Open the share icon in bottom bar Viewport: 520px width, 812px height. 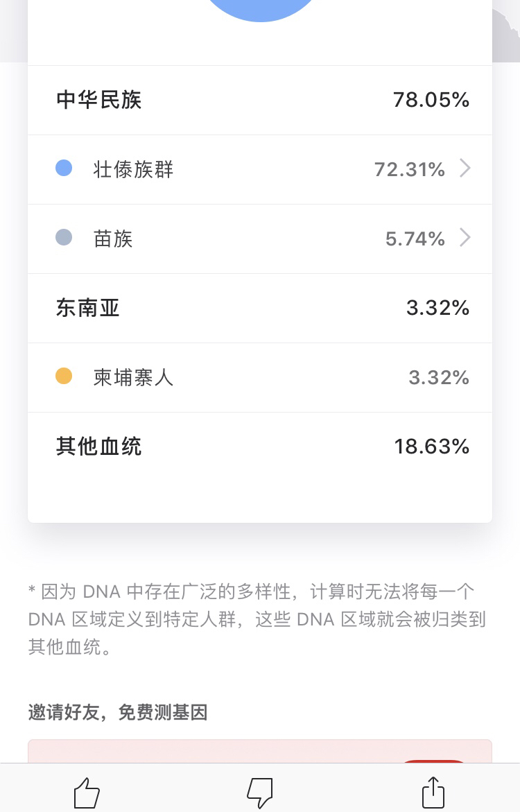pos(433,793)
